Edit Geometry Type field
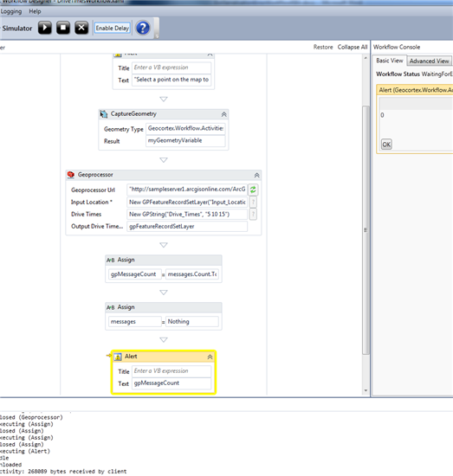This screenshot has width=453, height=476. coord(185,128)
